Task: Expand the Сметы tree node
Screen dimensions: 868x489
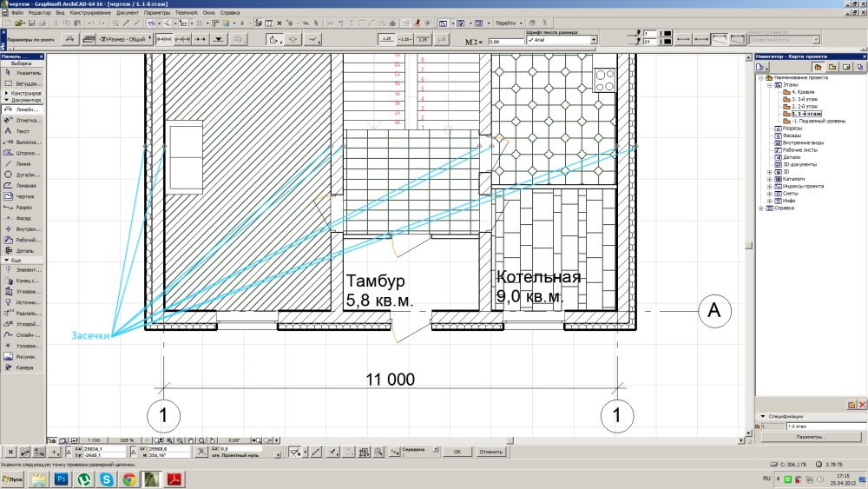Action: point(769,194)
